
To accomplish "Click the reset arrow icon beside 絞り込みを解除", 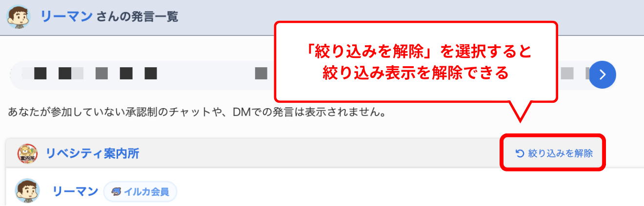I will [x=520, y=154].
